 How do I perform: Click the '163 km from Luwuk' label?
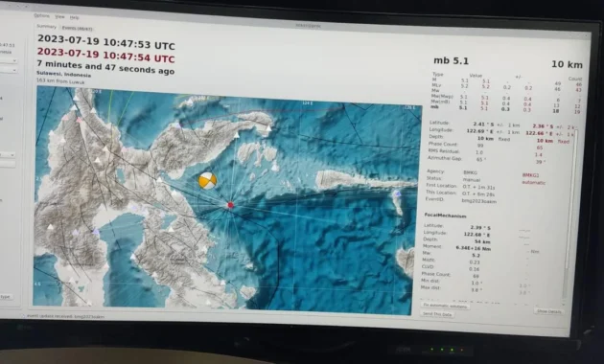tap(60, 81)
